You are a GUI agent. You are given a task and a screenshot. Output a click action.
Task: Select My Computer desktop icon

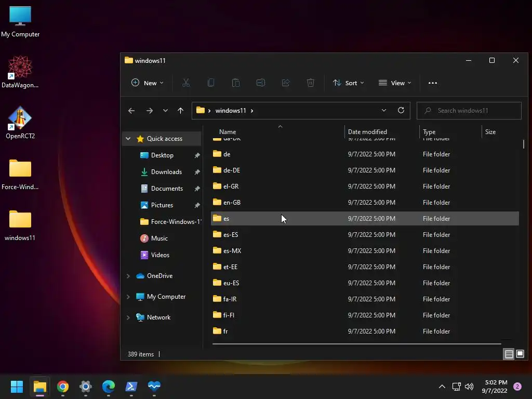(x=20, y=22)
